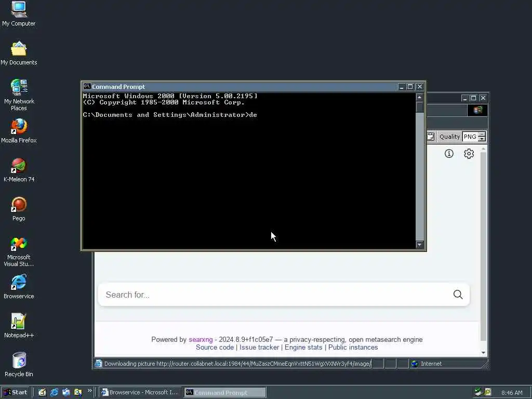Click the Command Prompt title bar system icon
The image size is (532, 399).
(x=87, y=87)
